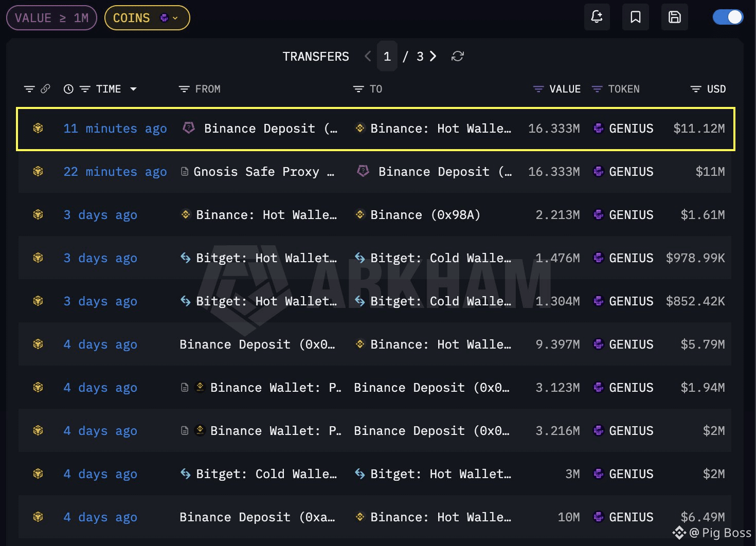The image size is (756, 546).
Task: Open the FROM column filter
Action: click(x=184, y=89)
